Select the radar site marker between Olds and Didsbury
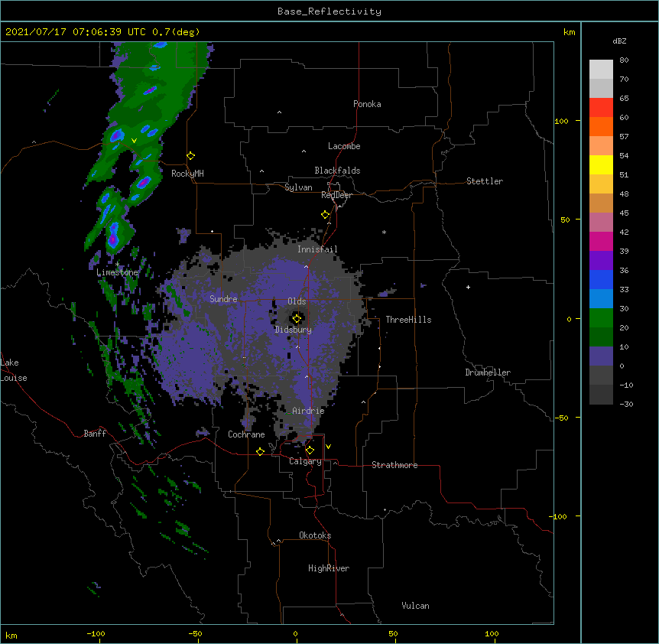Image resolution: width=659 pixels, height=644 pixels. [x=297, y=319]
